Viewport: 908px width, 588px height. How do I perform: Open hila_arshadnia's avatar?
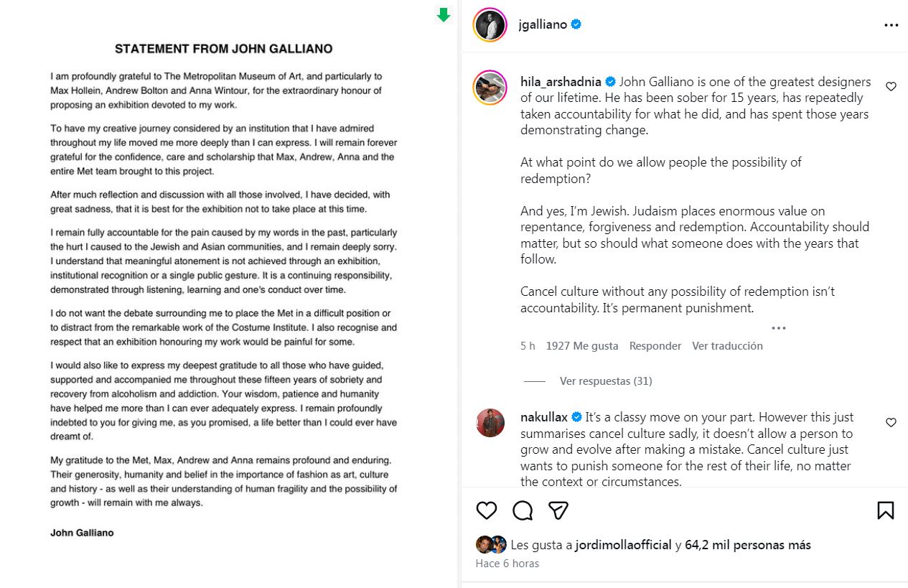coord(490,88)
